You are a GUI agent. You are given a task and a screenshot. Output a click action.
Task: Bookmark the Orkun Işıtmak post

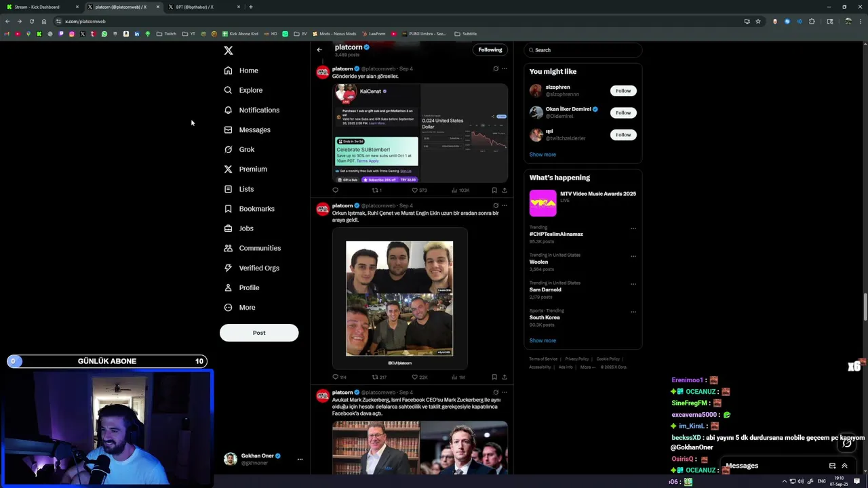click(494, 377)
